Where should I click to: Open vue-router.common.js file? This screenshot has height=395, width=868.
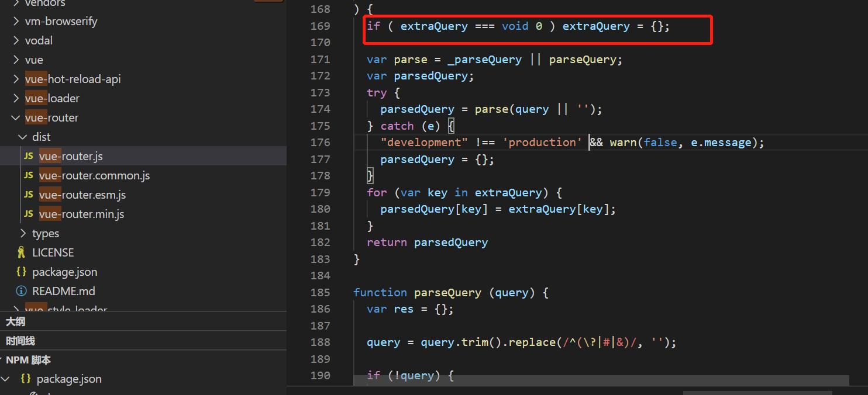point(94,176)
